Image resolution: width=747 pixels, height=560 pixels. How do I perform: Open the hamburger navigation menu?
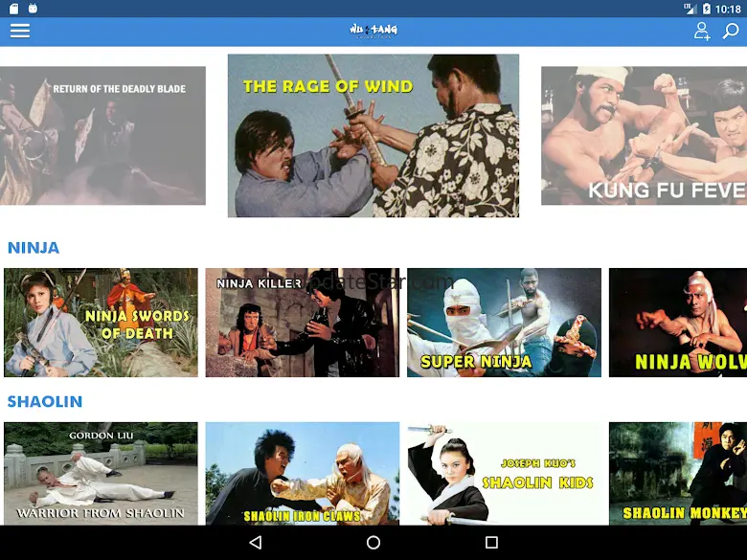[x=20, y=31]
